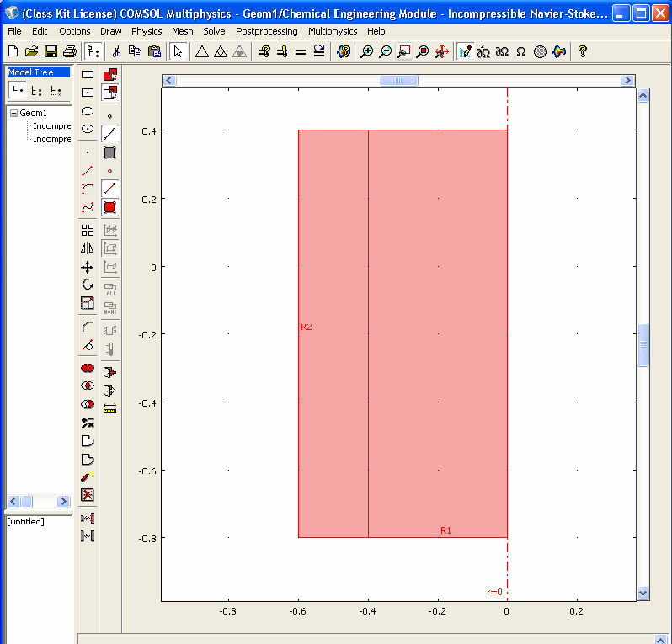Toggle Draw Mode pencil button
The image size is (672, 644).
(x=465, y=51)
